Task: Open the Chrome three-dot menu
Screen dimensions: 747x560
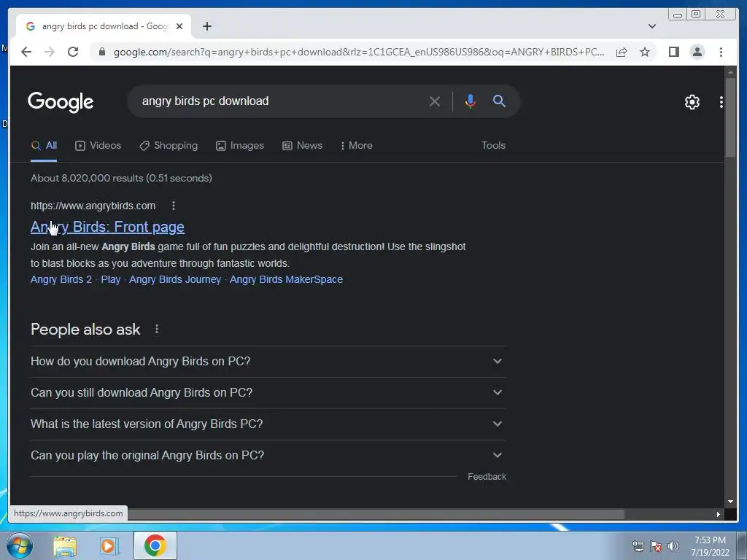Action: tap(721, 52)
